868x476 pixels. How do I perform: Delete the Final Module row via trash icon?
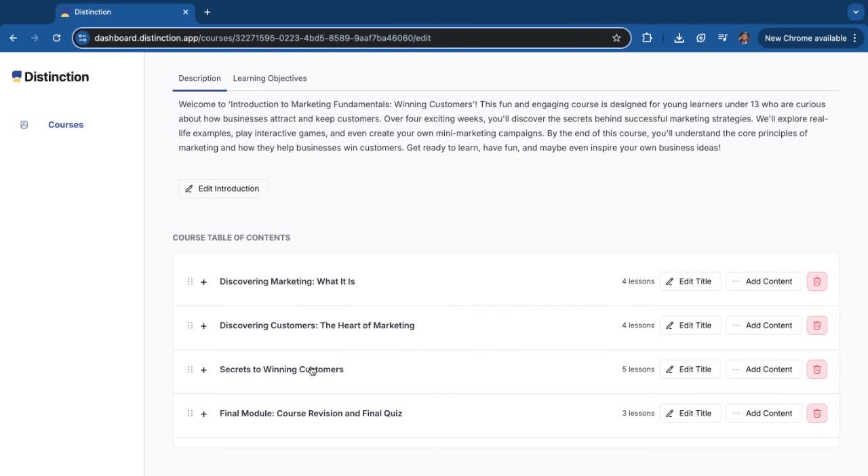[816, 414]
